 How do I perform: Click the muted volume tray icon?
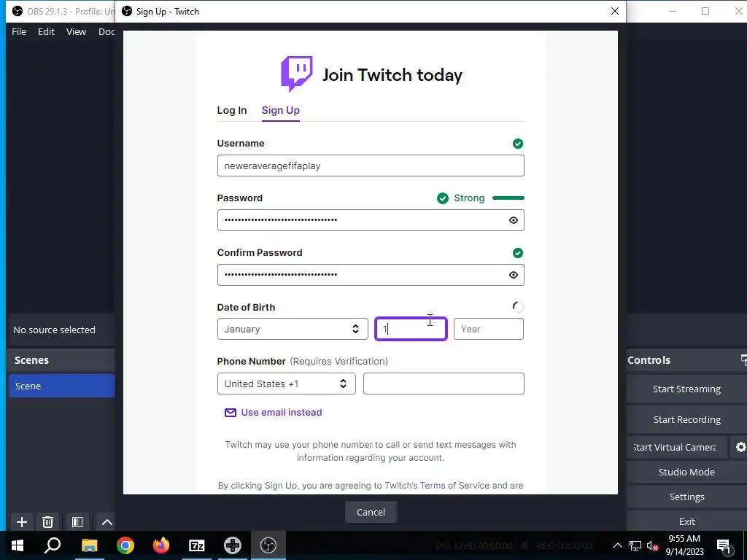pyautogui.click(x=652, y=545)
